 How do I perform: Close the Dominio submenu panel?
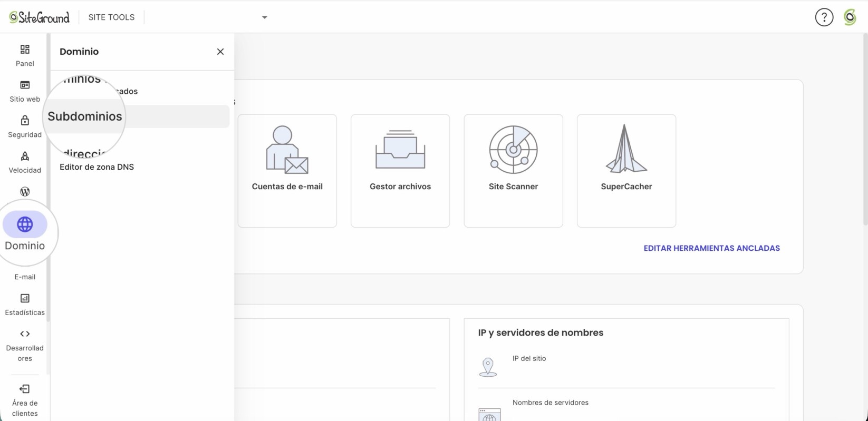(220, 52)
